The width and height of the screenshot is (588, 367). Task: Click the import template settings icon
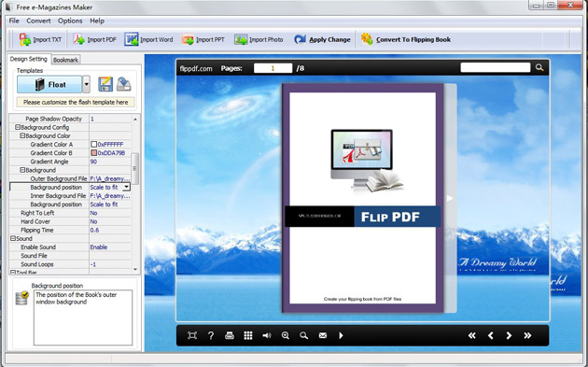(124, 84)
